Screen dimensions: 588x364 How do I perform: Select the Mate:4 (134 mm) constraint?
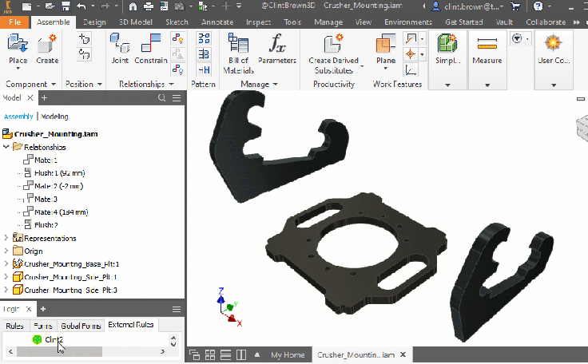(55, 212)
